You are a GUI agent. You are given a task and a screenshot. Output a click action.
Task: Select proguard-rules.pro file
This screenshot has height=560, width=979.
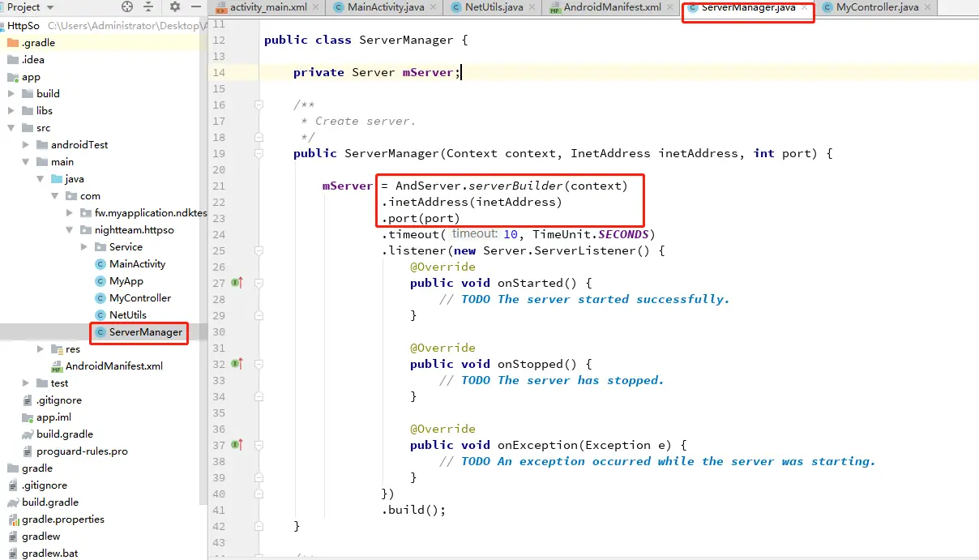[75, 451]
